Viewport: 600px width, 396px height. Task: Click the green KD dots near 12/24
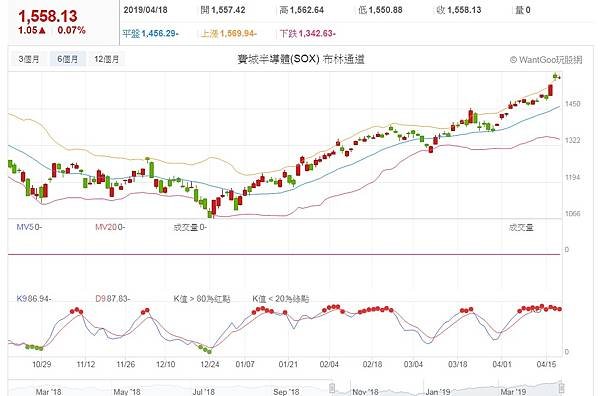click(x=205, y=349)
